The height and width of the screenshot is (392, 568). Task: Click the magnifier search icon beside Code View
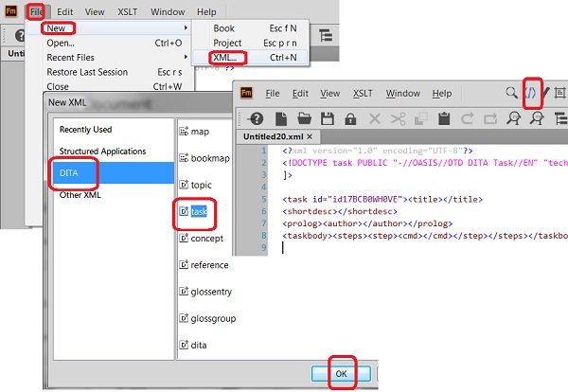[x=511, y=93]
